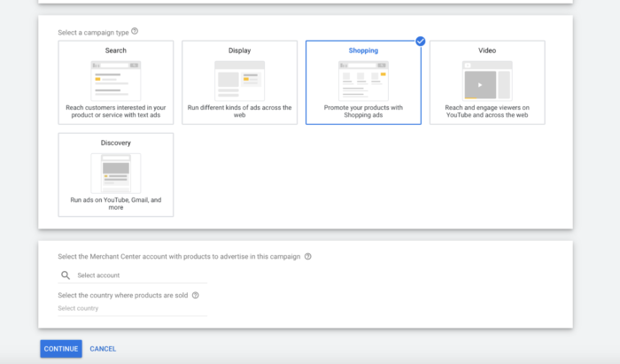
Task: Toggle the blue checkmark on Shopping card
Action: click(x=420, y=41)
